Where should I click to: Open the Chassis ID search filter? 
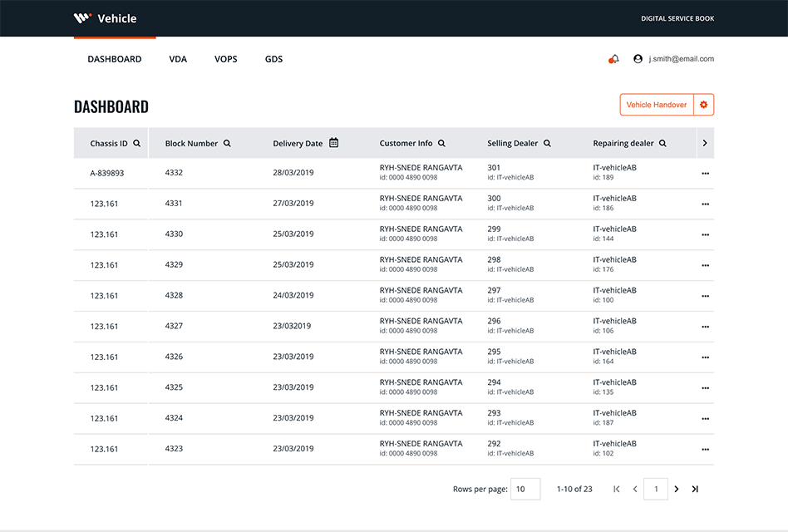coord(138,143)
